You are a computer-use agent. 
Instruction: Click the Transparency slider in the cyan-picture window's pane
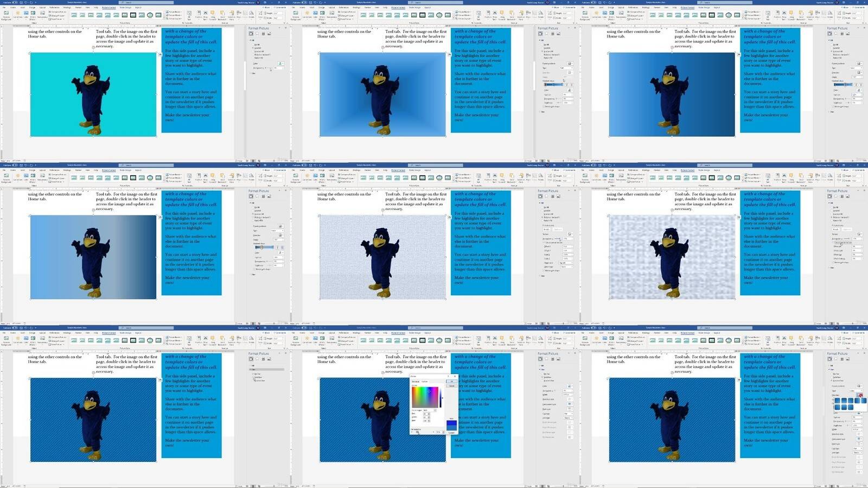coord(267,68)
